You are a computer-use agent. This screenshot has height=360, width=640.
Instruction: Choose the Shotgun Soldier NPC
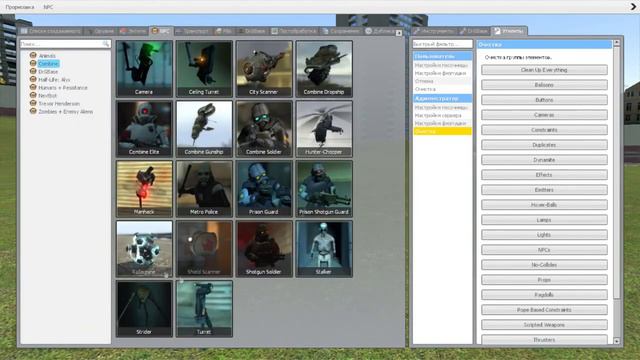(x=264, y=249)
